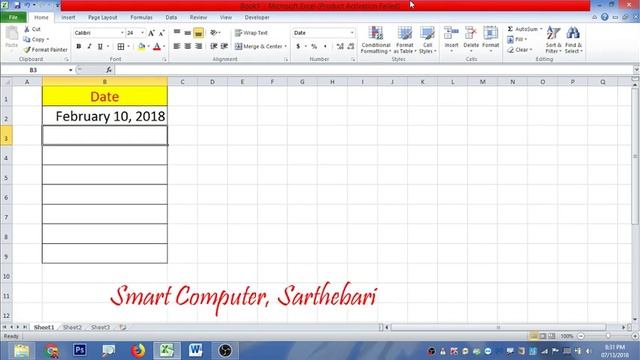Click Increase Indent icon

coord(224,47)
